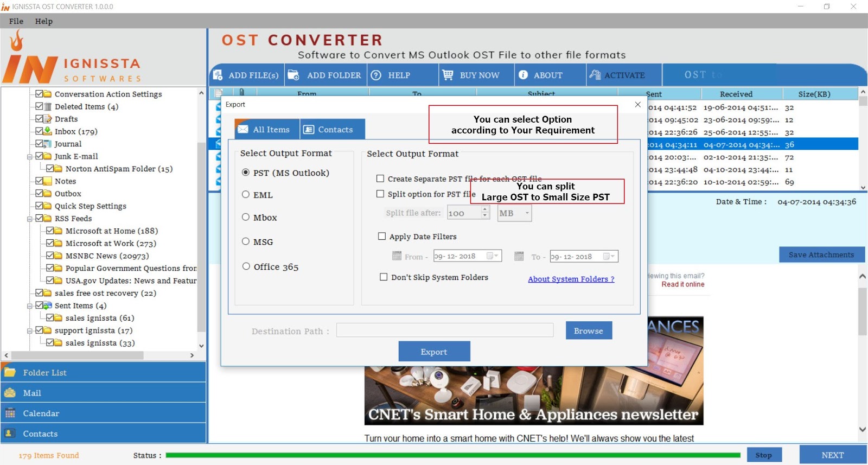Viewport: 868px width, 465px height.
Task: Click the BUY NOW cart icon
Action: point(448,75)
